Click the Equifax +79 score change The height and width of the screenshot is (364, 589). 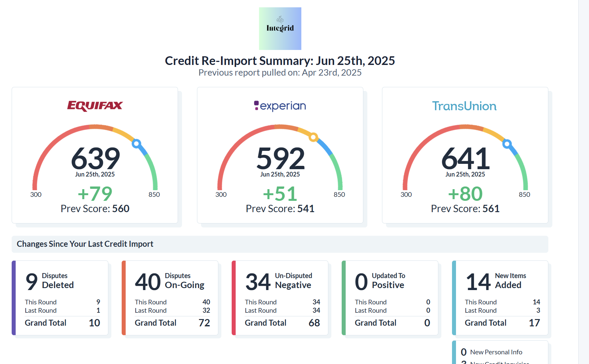tap(95, 194)
